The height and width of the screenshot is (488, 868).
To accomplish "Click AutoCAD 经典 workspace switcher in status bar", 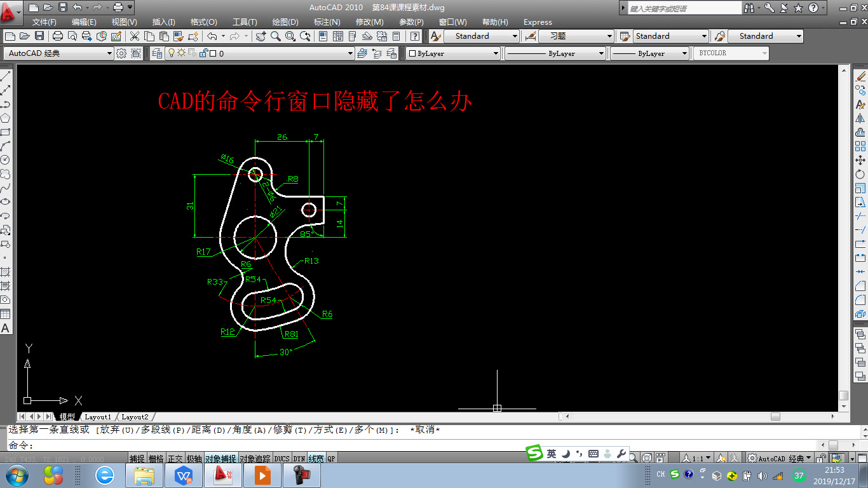I will tap(779, 458).
